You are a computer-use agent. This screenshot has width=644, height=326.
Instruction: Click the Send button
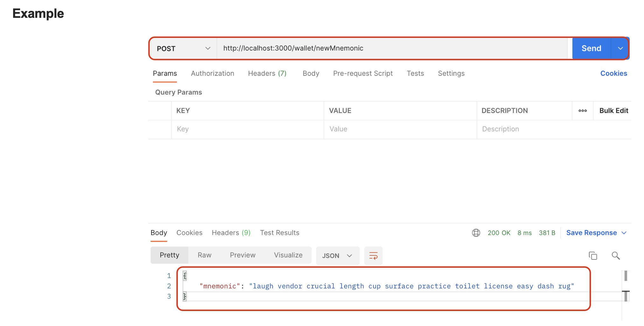pos(591,48)
